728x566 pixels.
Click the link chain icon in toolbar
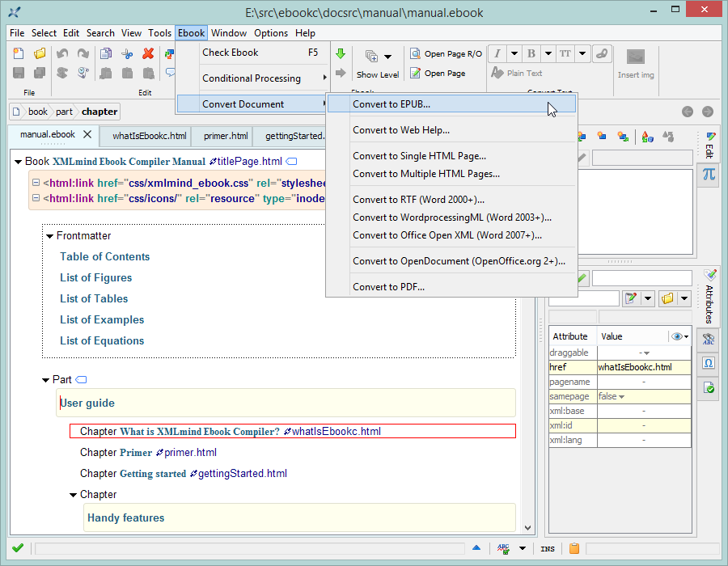pyautogui.click(x=602, y=53)
